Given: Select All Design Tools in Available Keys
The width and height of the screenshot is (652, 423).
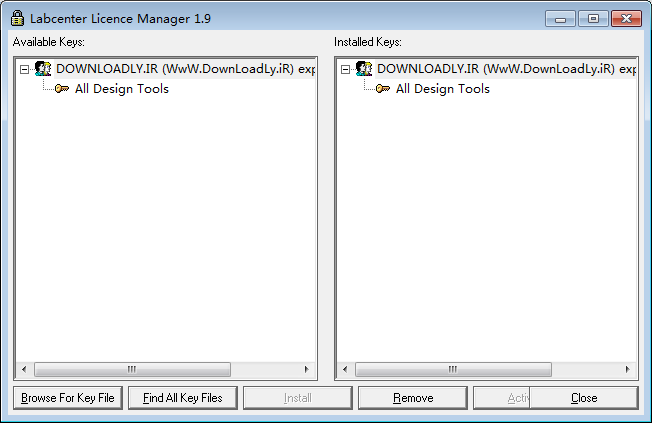Looking at the screenshot, I should pyautogui.click(x=121, y=89).
